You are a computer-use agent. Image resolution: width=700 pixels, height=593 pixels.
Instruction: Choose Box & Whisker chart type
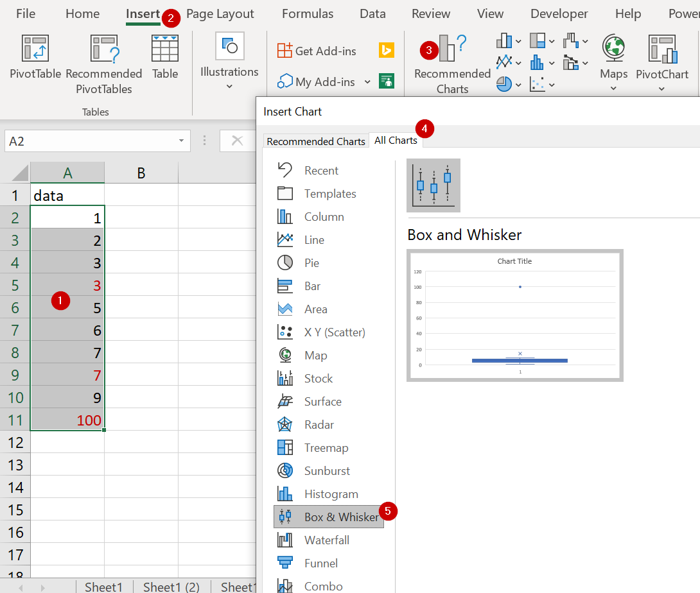[x=329, y=517]
